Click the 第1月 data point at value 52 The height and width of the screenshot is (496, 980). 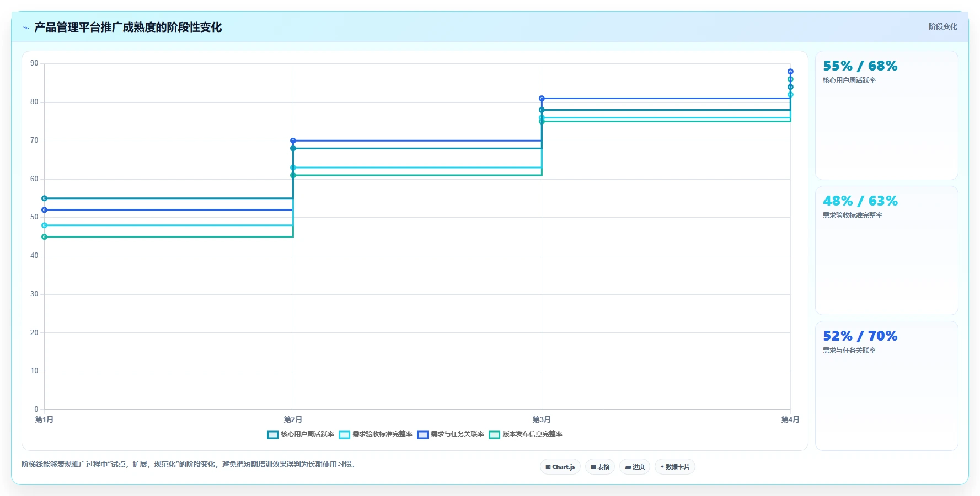[x=45, y=210]
